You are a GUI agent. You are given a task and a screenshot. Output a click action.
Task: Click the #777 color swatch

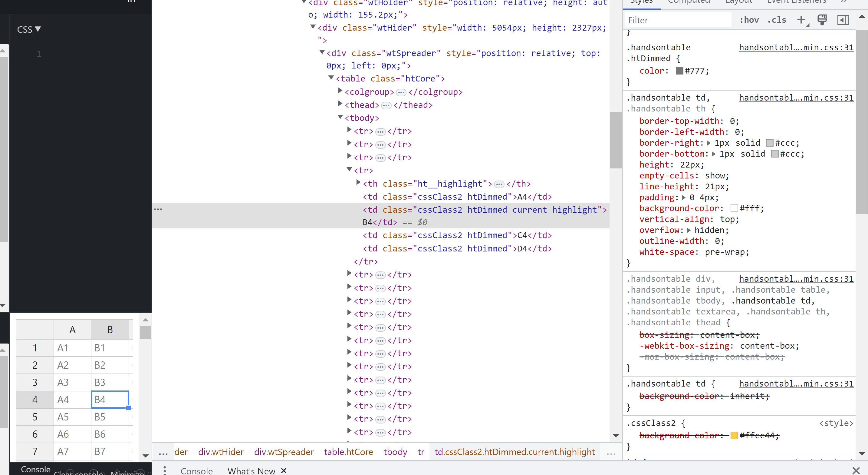point(679,71)
